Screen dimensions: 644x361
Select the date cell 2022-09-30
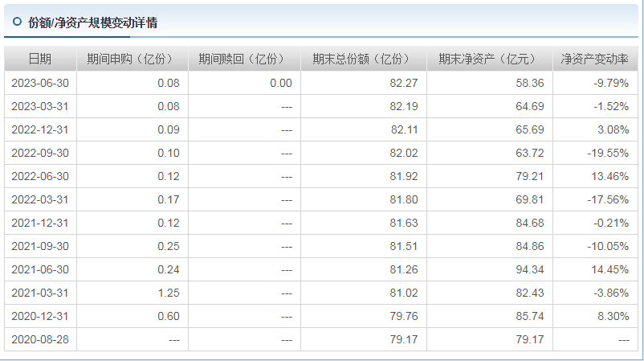[40, 153]
